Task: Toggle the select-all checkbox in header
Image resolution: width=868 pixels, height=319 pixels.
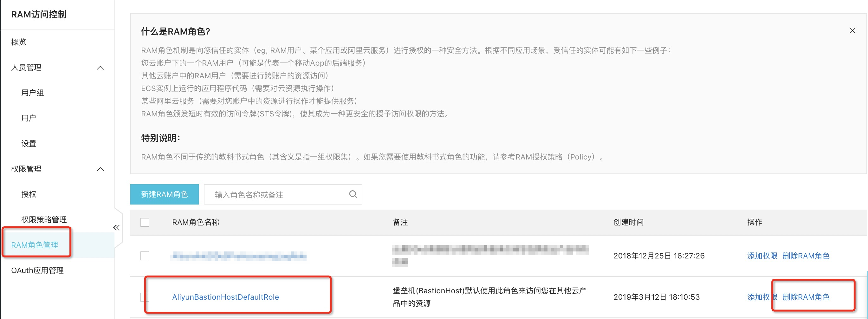Action: click(x=145, y=222)
